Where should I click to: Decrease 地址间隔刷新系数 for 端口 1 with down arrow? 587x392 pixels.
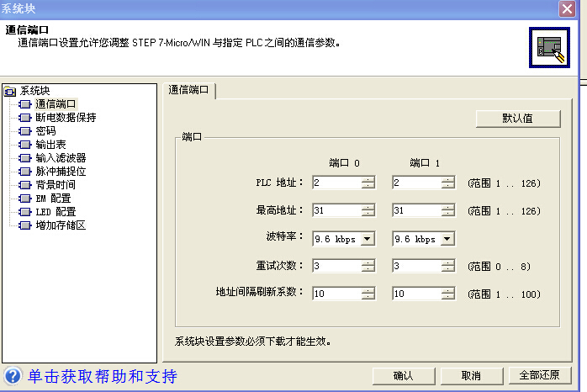click(447, 297)
